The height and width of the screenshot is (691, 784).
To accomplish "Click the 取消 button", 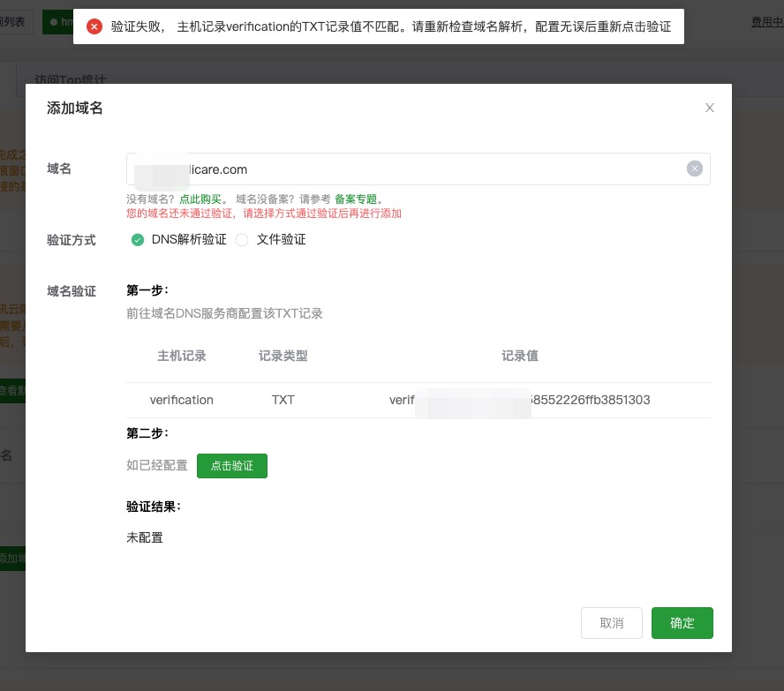I will coord(611,623).
